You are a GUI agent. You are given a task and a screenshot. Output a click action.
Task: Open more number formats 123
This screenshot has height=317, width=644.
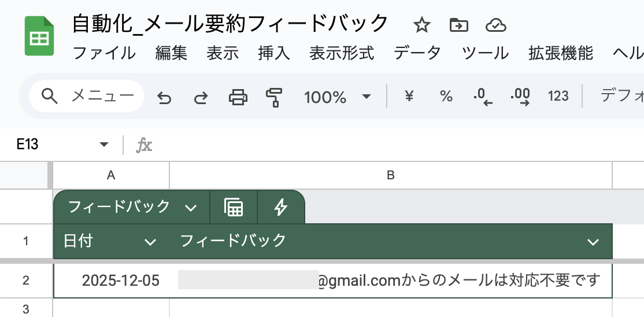click(x=558, y=96)
